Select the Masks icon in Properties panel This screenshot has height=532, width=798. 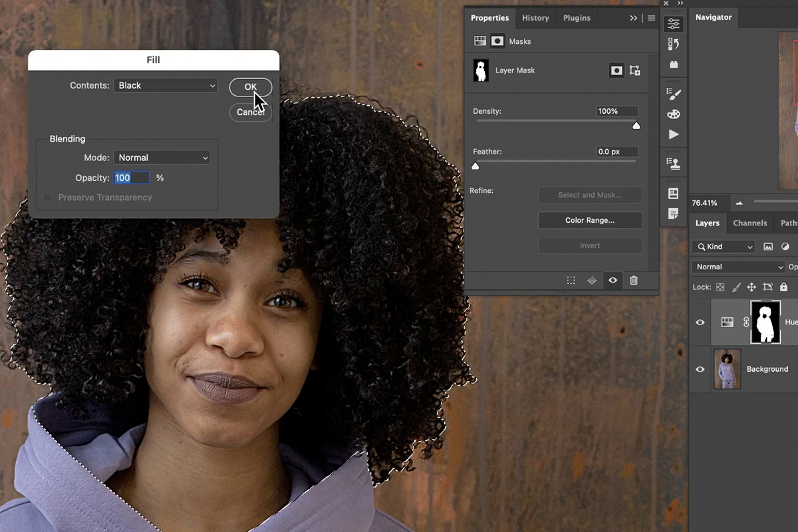coord(497,41)
